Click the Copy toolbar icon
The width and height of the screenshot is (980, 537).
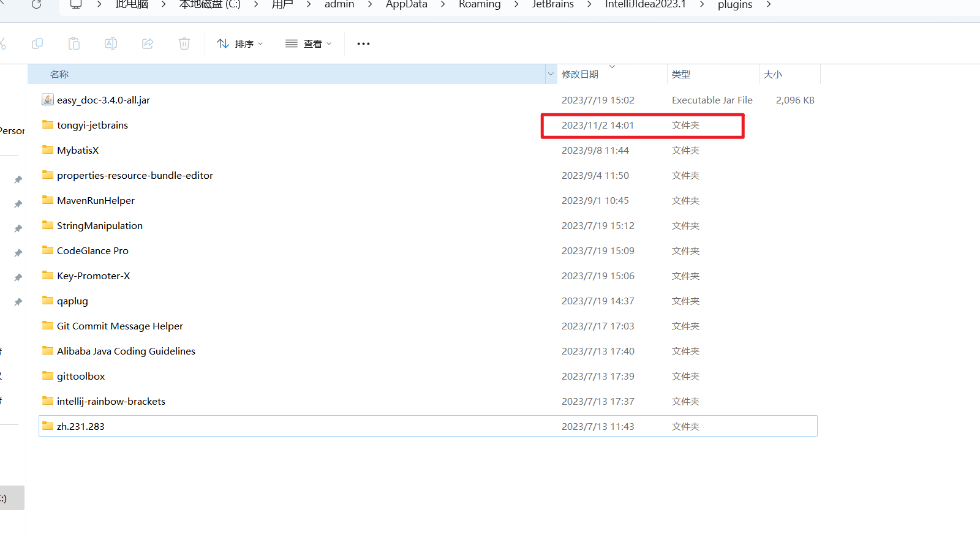pyautogui.click(x=37, y=43)
